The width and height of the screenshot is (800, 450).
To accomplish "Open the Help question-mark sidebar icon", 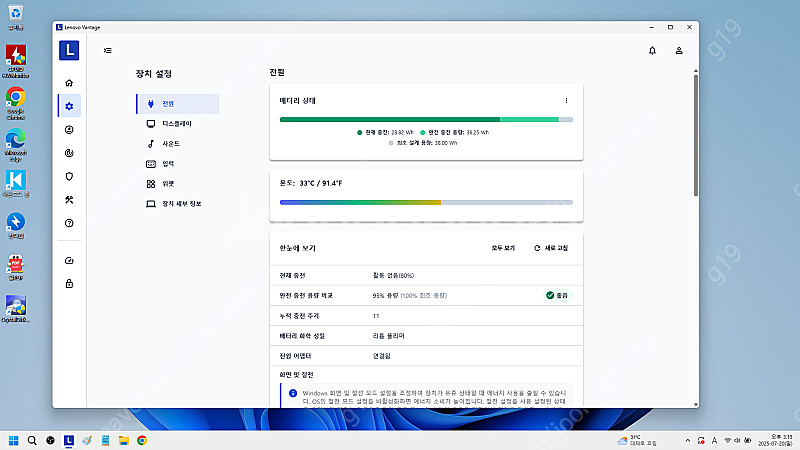I will pyautogui.click(x=69, y=223).
